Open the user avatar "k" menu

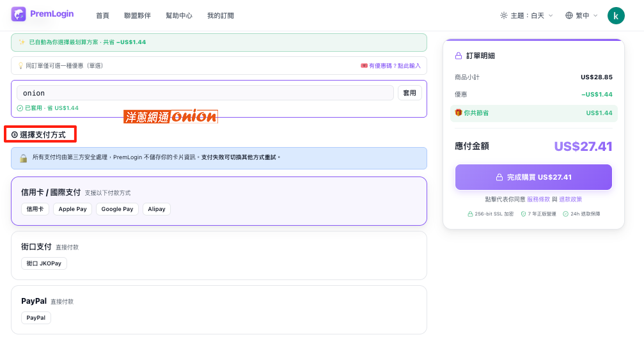(616, 15)
